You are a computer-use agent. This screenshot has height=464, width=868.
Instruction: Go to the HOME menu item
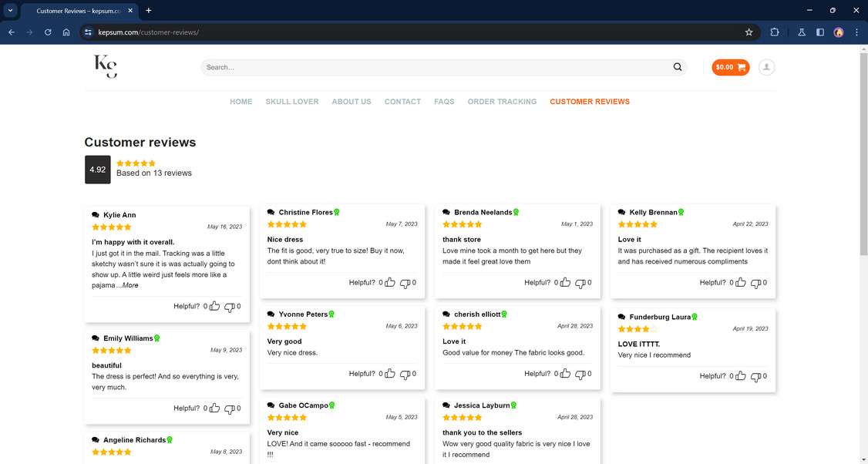tap(241, 102)
